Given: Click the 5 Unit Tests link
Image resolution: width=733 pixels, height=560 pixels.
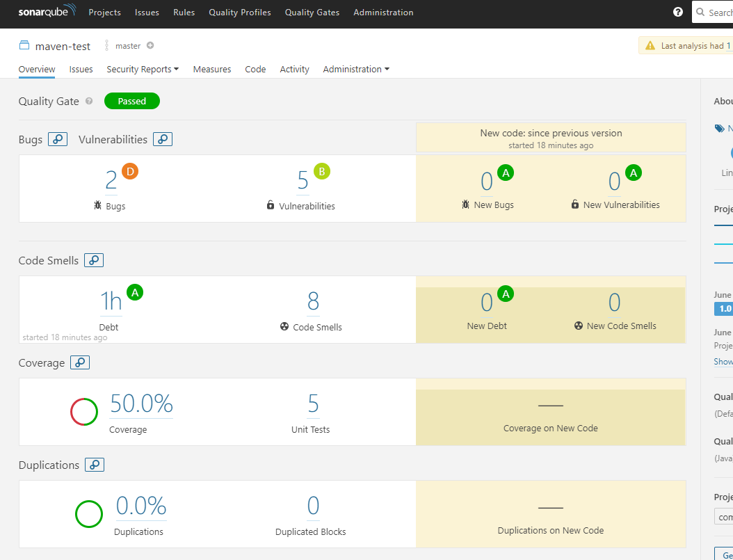Looking at the screenshot, I should (311, 403).
